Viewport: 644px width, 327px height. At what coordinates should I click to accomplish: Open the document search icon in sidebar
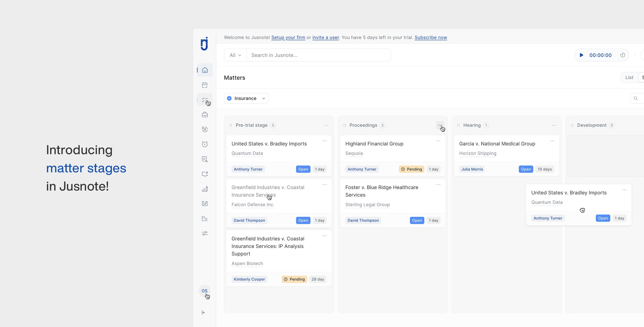pyautogui.click(x=205, y=159)
